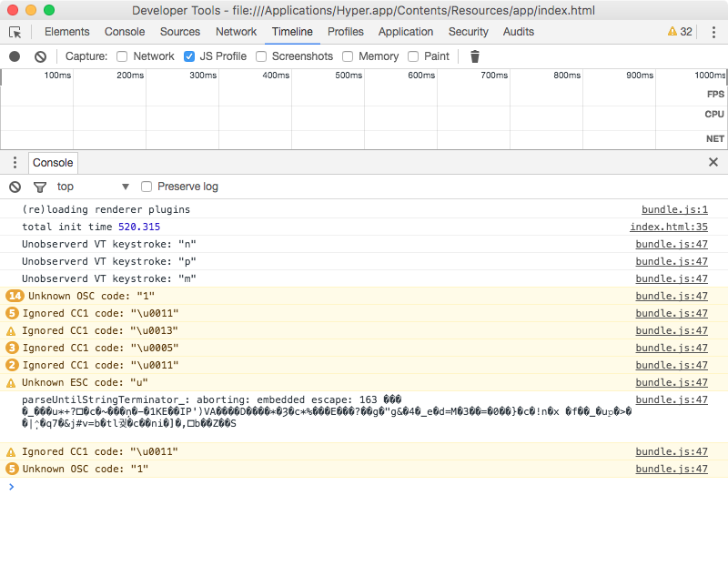Click the trash icon to clear timeline data
This screenshot has height=566, width=728.
coord(474,56)
